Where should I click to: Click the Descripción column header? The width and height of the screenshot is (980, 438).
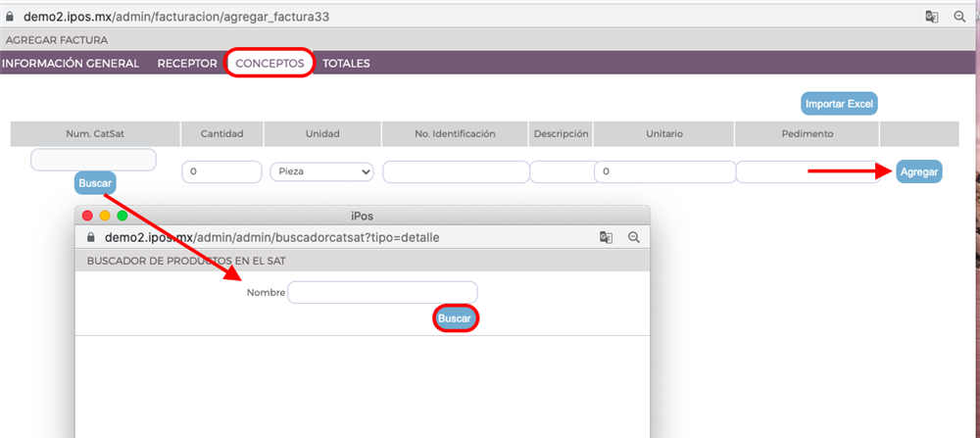coord(561,133)
